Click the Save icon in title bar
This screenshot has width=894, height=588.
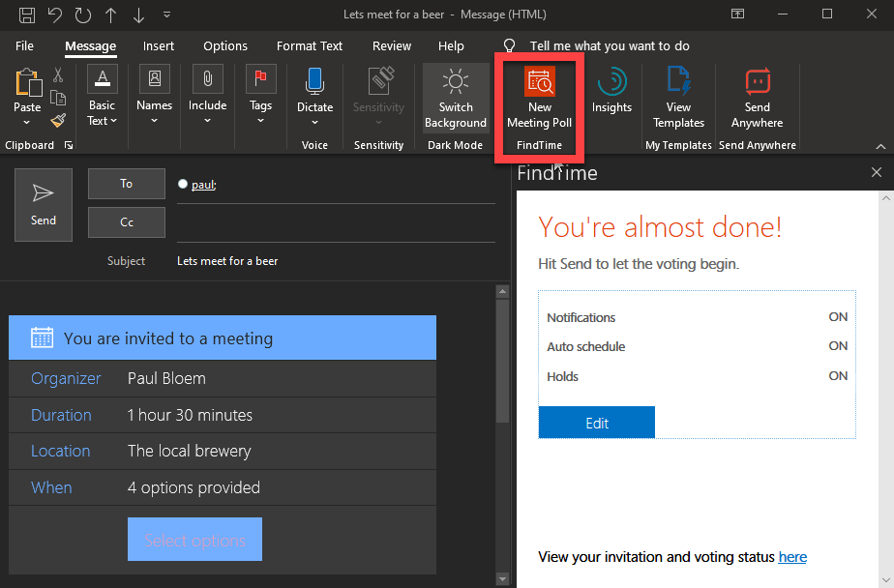coord(27,15)
